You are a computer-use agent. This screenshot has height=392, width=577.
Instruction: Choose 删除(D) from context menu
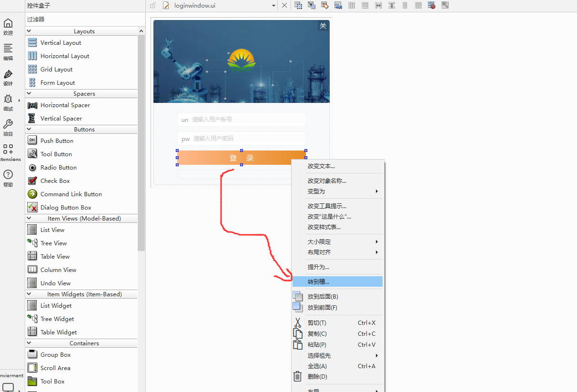pos(338,376)
